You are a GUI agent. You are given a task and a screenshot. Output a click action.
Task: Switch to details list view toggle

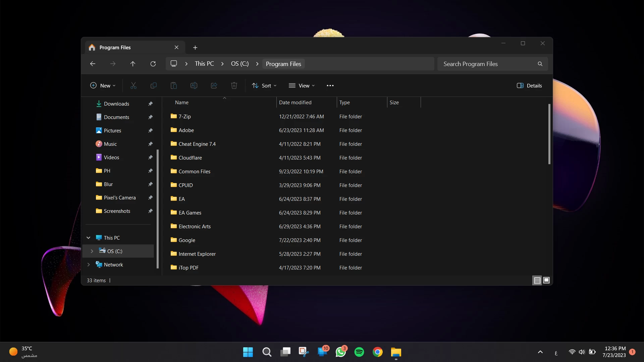(x=537, y=280)
